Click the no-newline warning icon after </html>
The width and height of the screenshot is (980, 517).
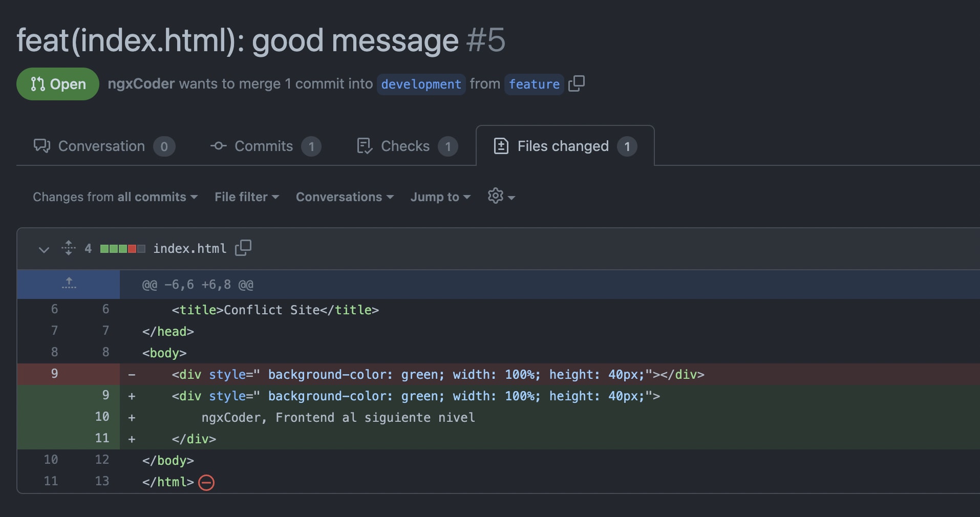206,482
